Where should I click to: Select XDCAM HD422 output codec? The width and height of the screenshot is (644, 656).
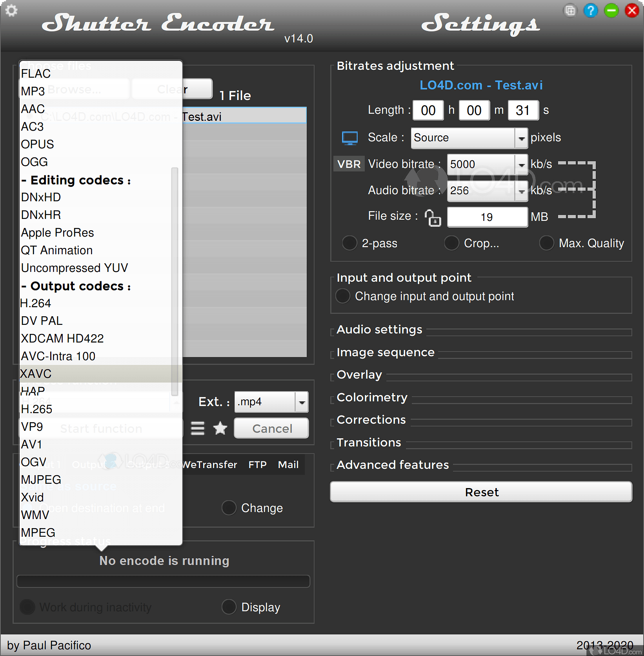click(x=96, y=338)
